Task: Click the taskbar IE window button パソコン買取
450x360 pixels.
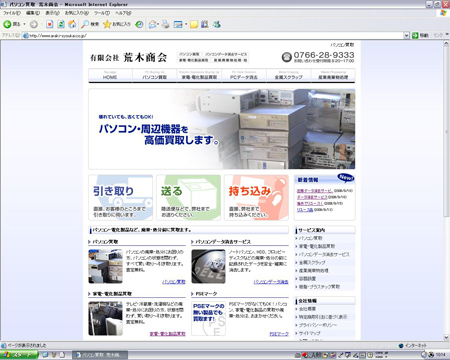Action: pos(100,355)
